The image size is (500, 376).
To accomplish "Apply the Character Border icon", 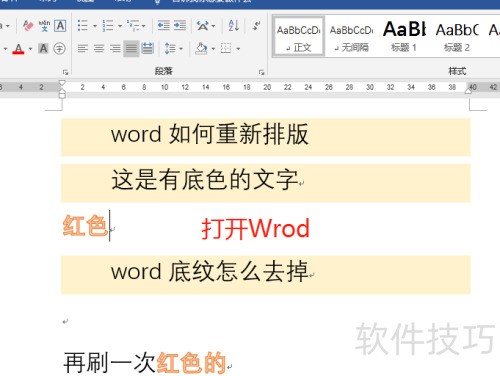I will coord(60,26).
